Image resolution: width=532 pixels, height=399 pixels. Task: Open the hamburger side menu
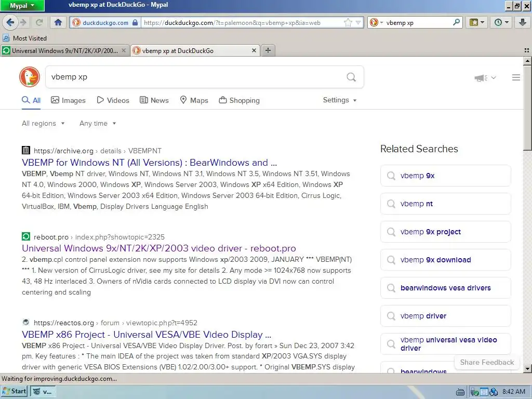pyautogui.click(x=516, y=77)
